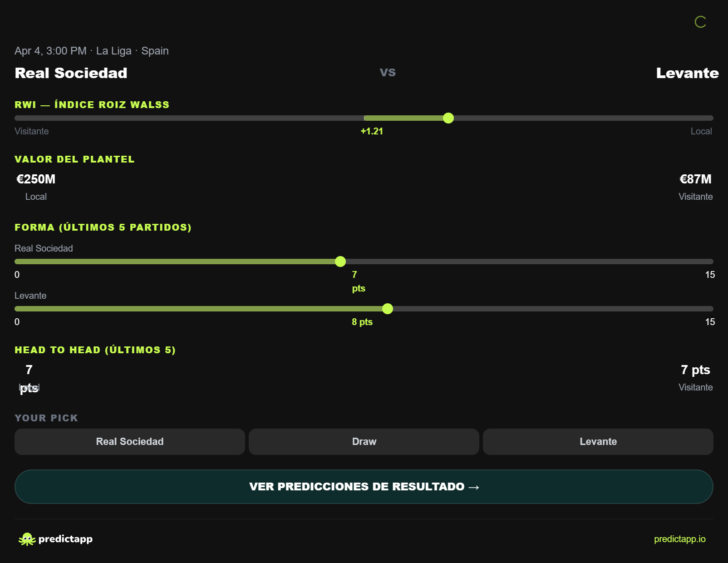The height and width of the screenshot is (563, 728).
Task: Click the La Liga competition label
Action: pos(114,51)
